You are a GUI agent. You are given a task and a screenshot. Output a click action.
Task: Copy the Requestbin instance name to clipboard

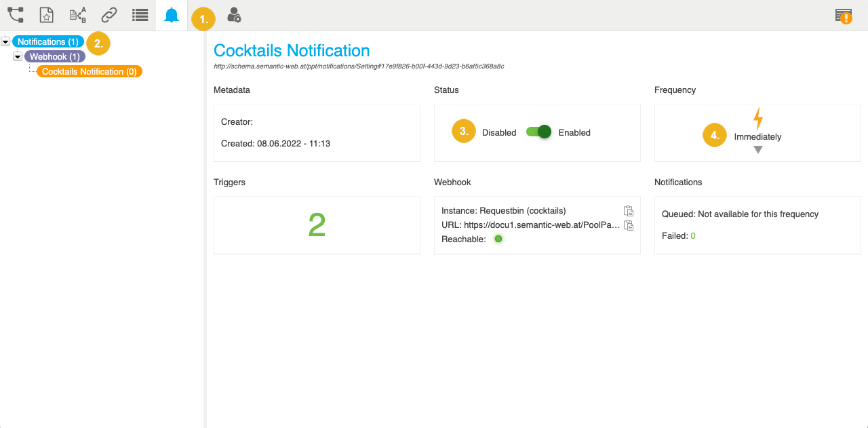(628, 211)
